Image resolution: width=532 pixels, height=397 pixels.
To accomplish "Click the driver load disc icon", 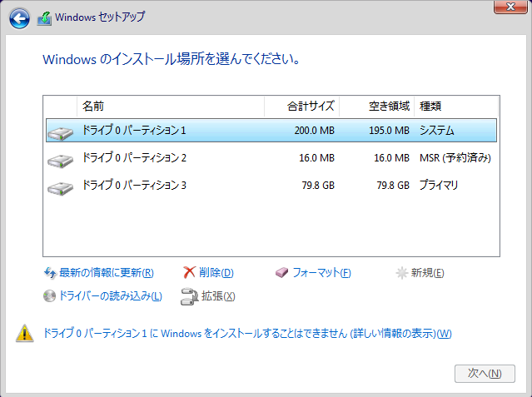I will (49, 295).
